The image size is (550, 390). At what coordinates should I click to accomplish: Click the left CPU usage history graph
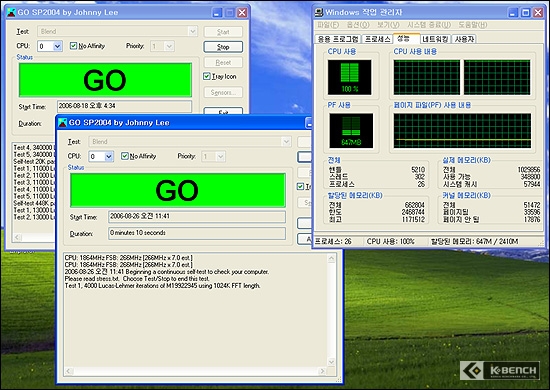pos(427,77)
